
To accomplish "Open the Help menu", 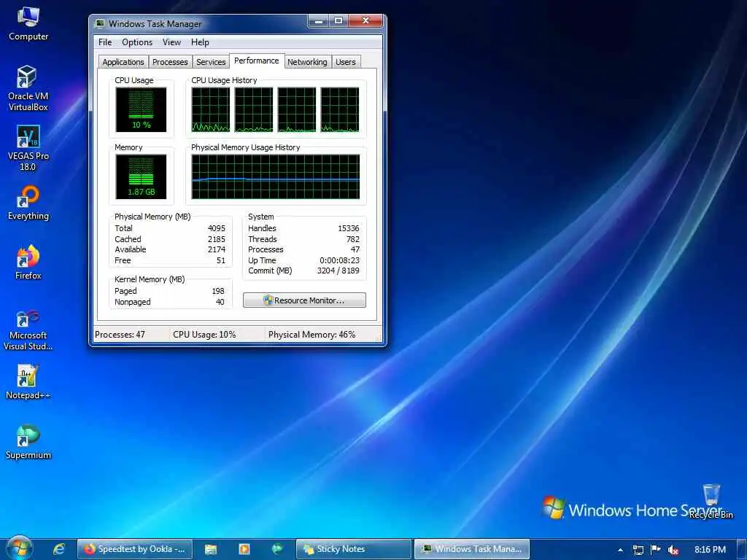I will 200,42.
